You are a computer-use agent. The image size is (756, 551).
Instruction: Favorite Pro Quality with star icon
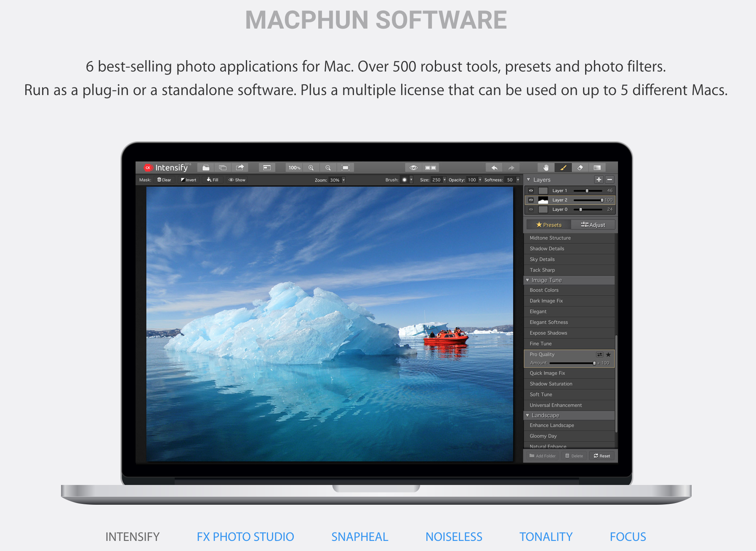coord(608,355)
